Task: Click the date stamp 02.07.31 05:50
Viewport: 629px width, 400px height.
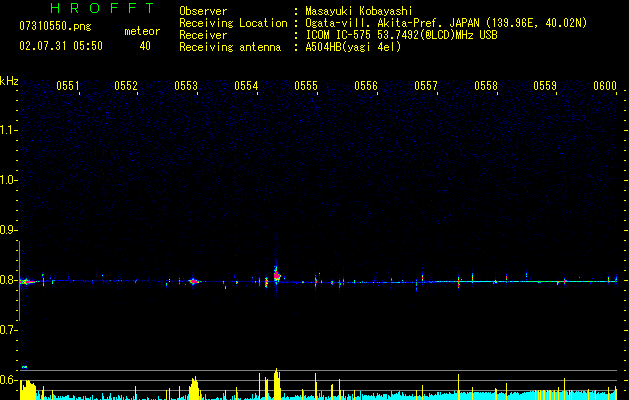Action: 61,46
